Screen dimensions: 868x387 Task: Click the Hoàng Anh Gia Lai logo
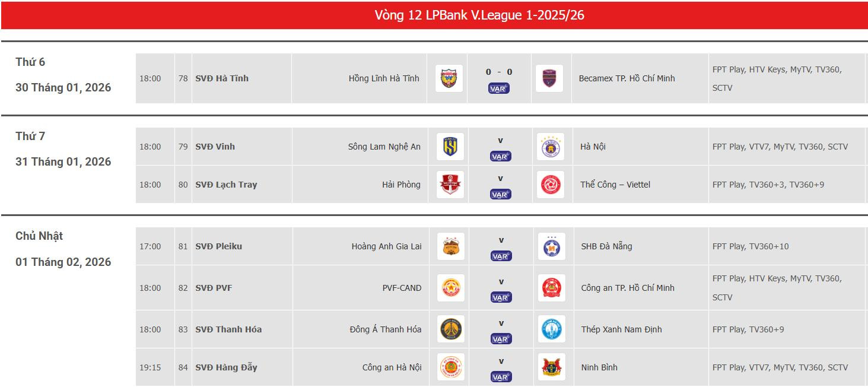coord(450,246)
